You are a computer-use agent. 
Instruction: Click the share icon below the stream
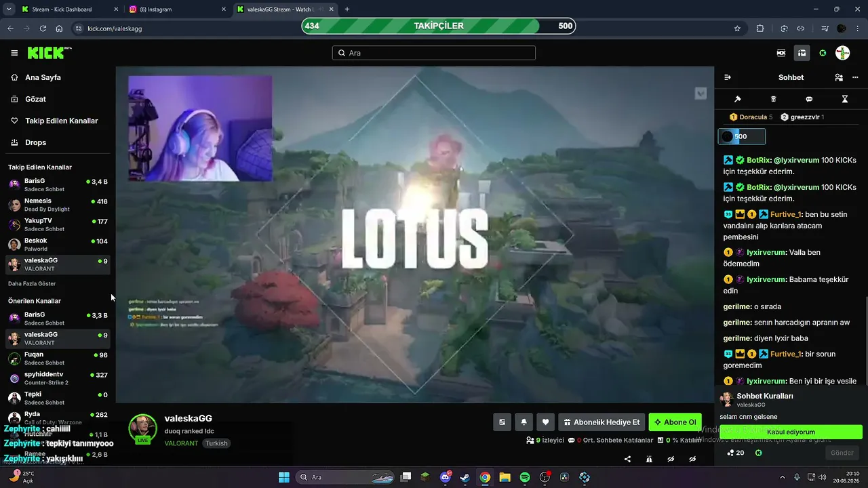point(627,459)
